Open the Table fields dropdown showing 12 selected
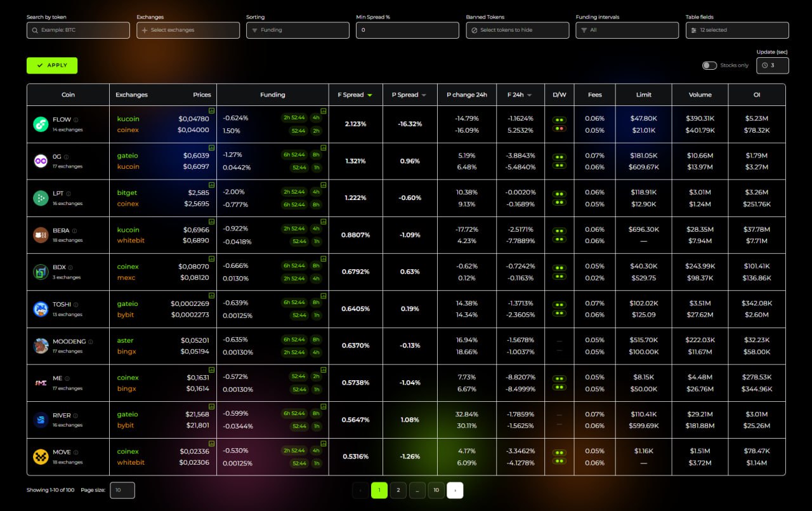812x511 pixels. click(x=737, y=30)
